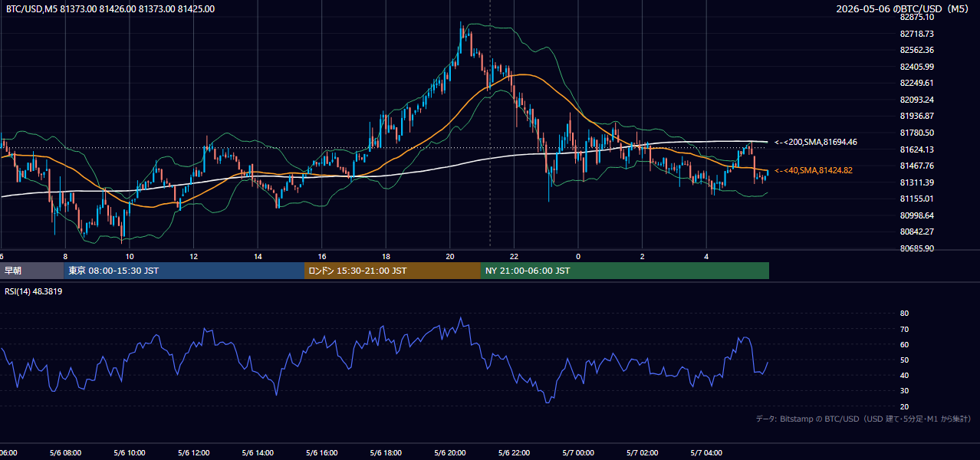Click the 80685.90 price axis label
Viewport: 980px width, 460px height.
pyautogui.click(x=917, y=248)
